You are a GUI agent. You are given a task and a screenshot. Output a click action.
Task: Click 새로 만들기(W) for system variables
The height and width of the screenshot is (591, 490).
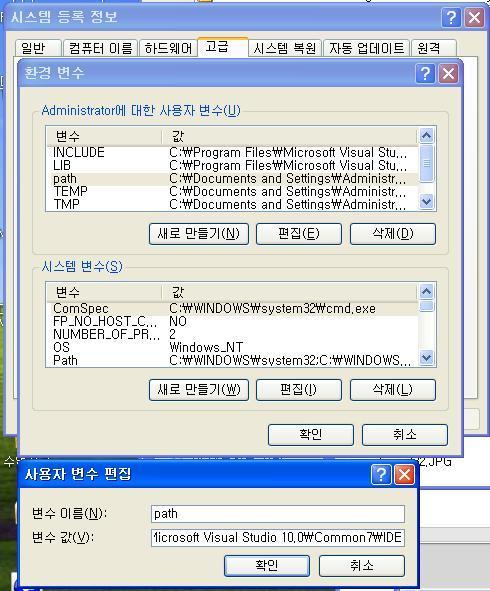199,390
